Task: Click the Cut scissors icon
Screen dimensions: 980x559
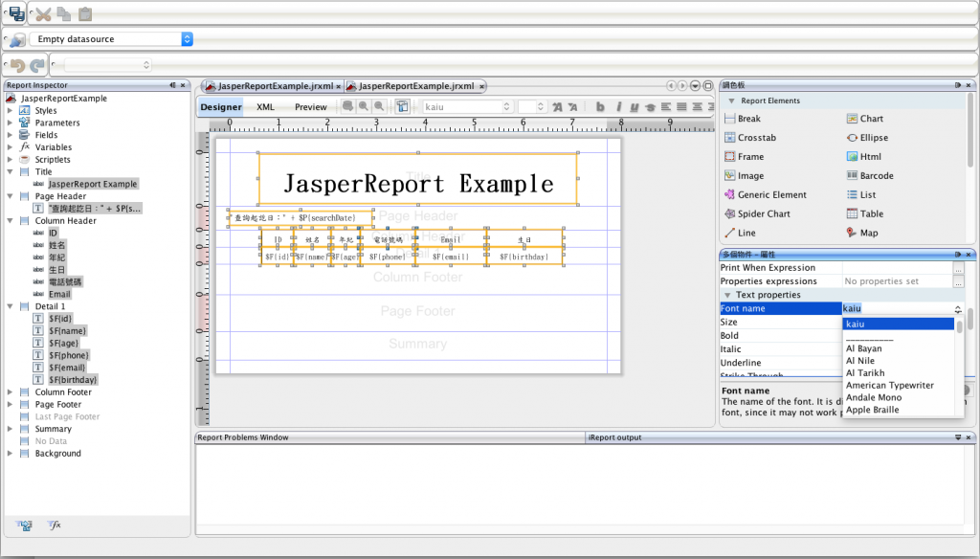Action: 43,13
